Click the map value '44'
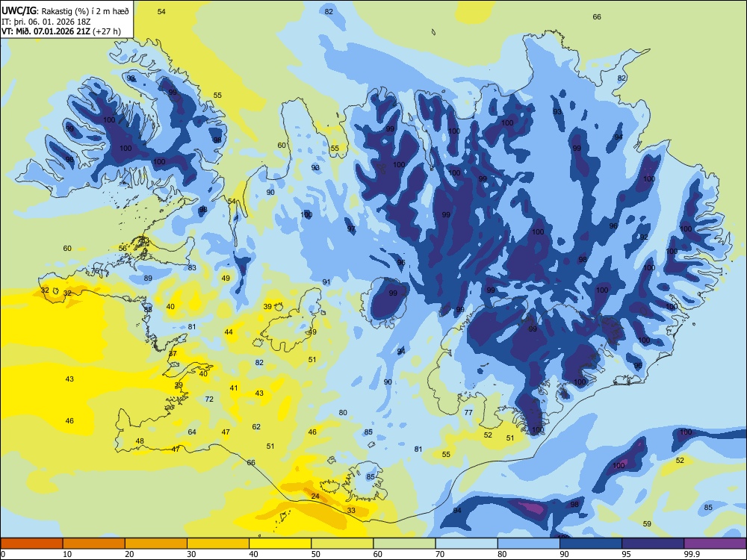Image resolution: width=747 pixels, height=560 pixels. click(x=229, y=332)
